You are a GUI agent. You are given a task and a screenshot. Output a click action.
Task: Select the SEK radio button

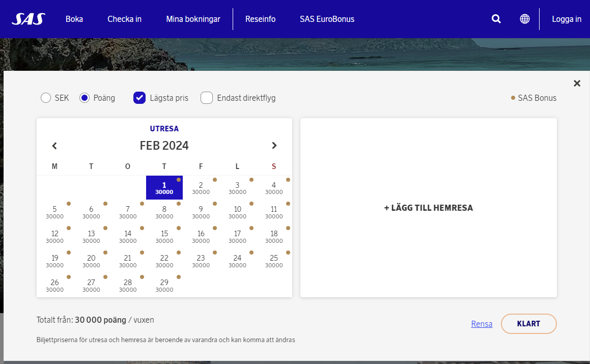pyautogui.click(x=46, y=98)
